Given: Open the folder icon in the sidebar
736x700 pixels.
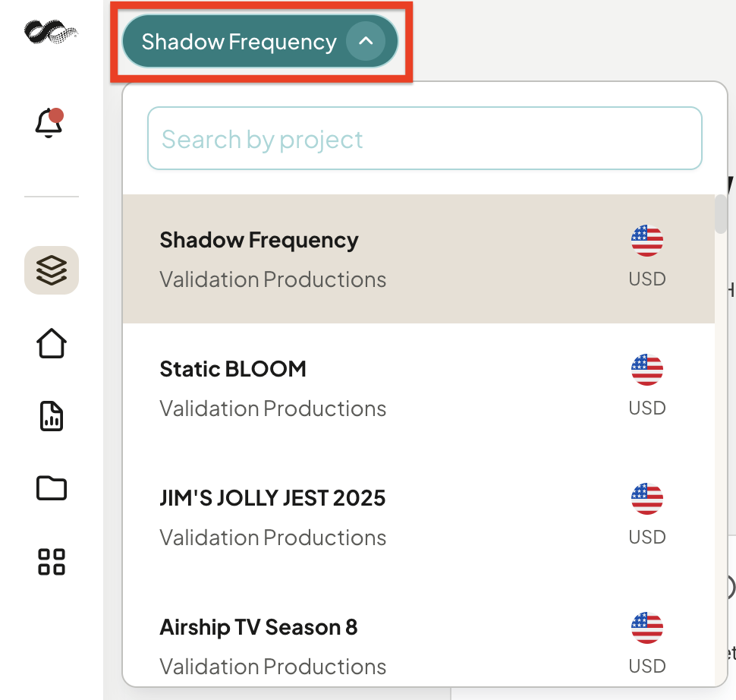Looking at the screenshot, I should pyautogui.click(x=51, y=488).
